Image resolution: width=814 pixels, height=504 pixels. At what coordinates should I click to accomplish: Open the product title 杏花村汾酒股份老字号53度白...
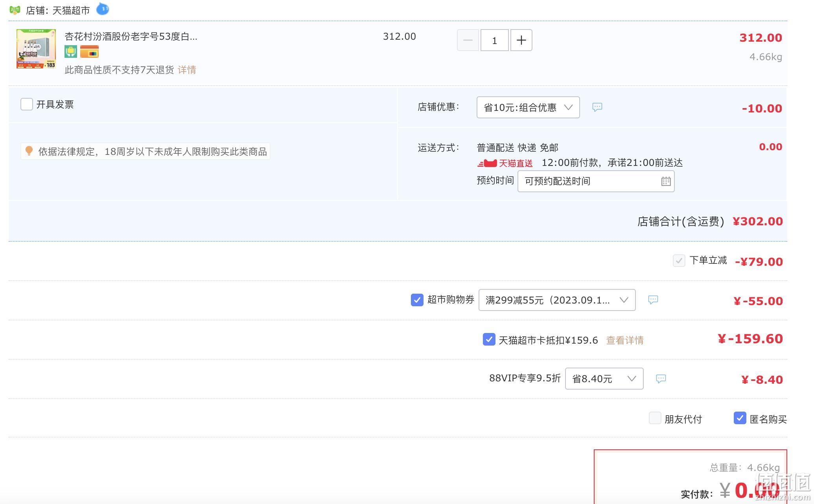pyautogui.click(x=131, y=37)
